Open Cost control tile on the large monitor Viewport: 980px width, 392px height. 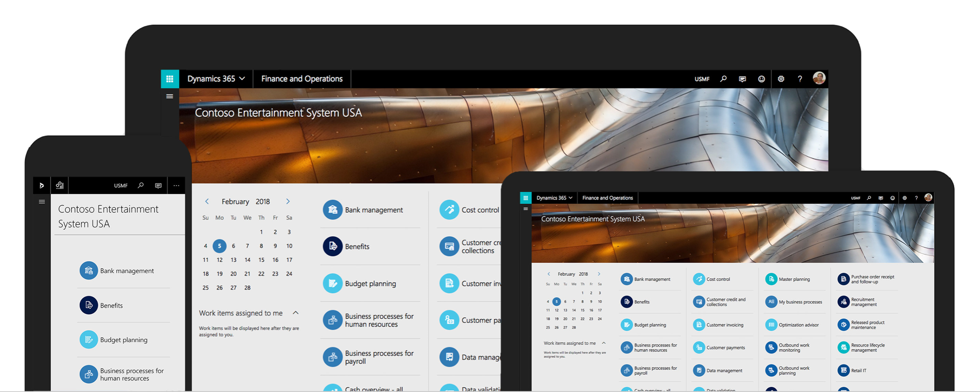pyautogui.click(x=469, y=210)
